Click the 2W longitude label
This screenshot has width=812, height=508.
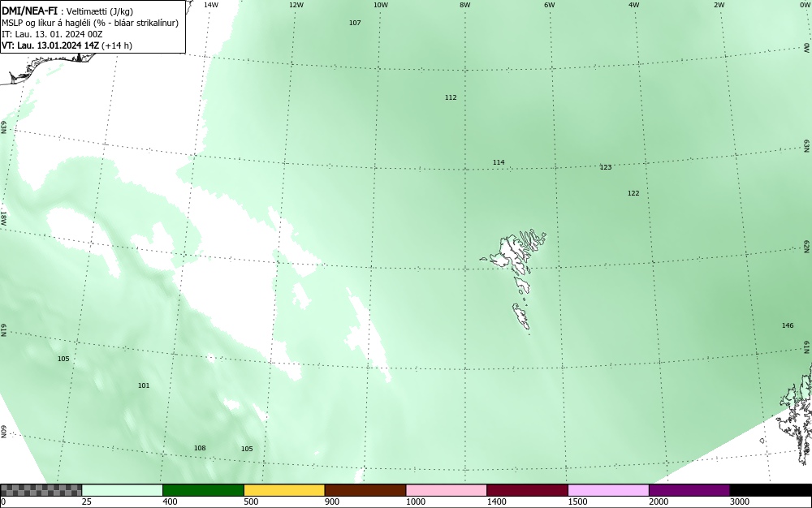tap(719, 5)
